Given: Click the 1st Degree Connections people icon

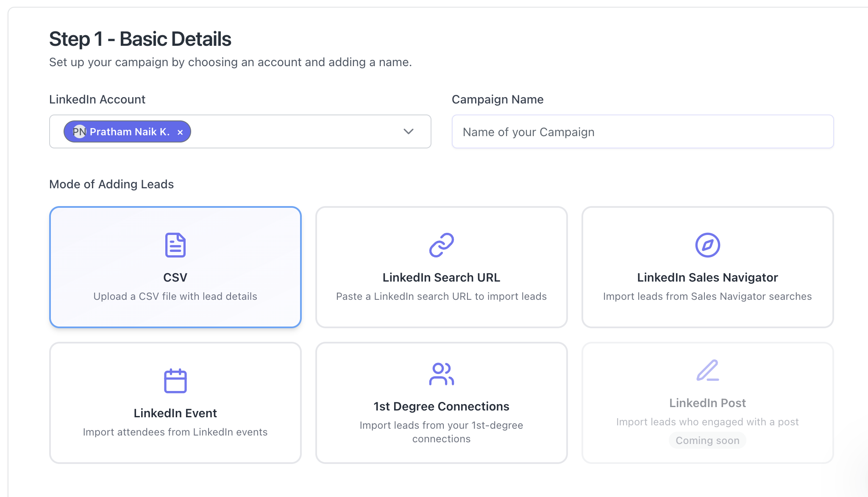Looking at the screenshot, I should tap(441, 374).
